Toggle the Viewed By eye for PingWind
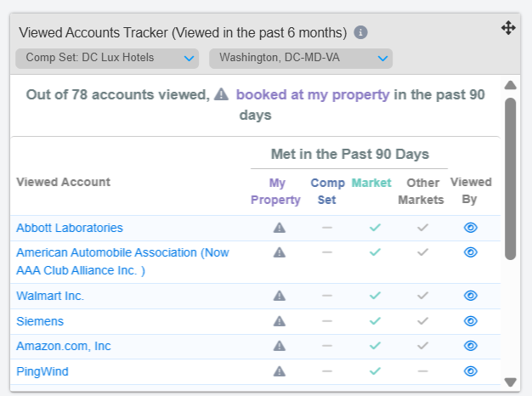Viewport: 532px width, 396px height. click(x=471, y=371)
